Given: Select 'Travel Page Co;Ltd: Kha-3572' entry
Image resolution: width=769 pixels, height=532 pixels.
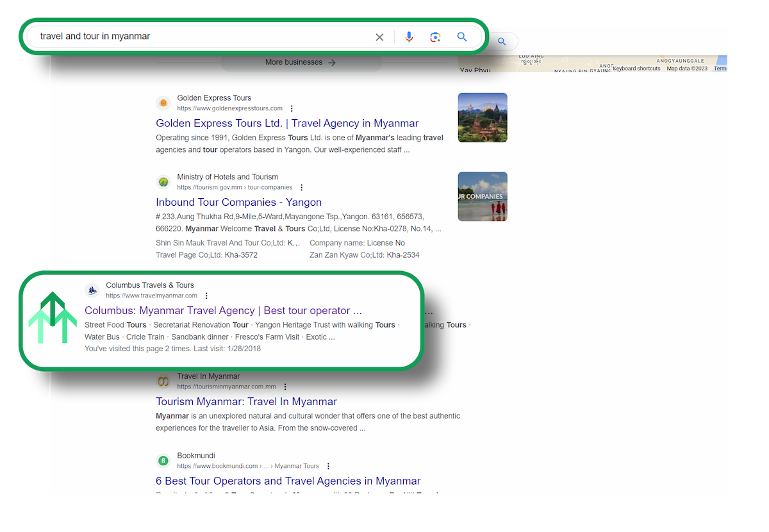Looking at the screenshot, I should tap(206, 255).
